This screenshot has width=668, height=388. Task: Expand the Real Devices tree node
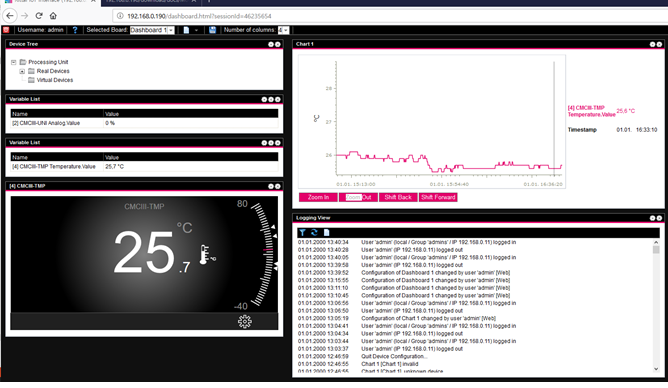pyautogui.click(x=22, y=71)
